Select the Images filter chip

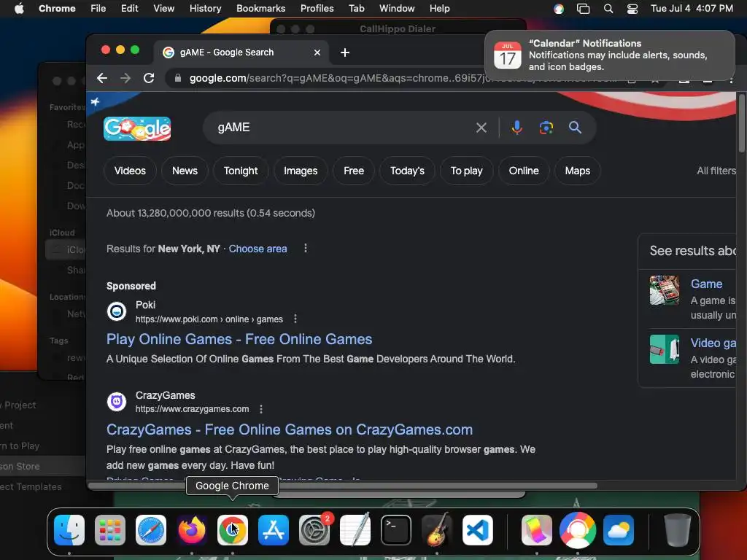coord(301,171)
